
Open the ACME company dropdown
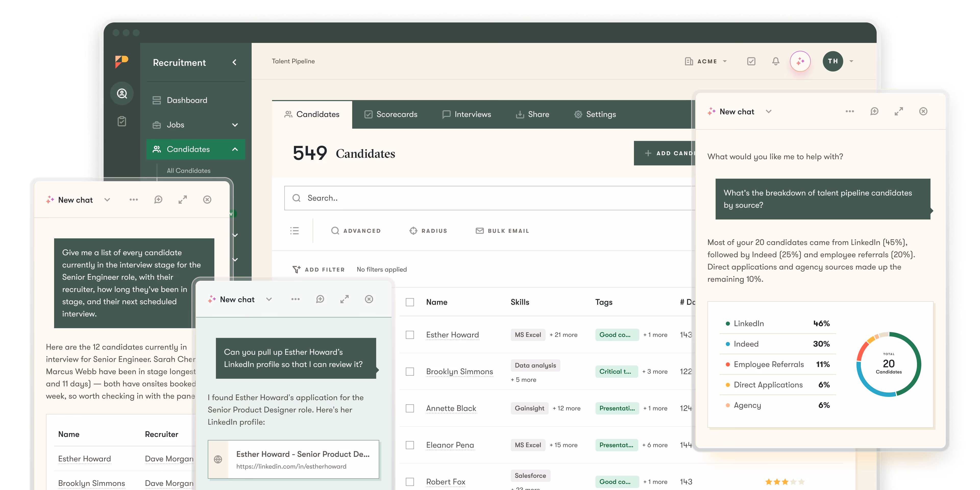[706, 61]
